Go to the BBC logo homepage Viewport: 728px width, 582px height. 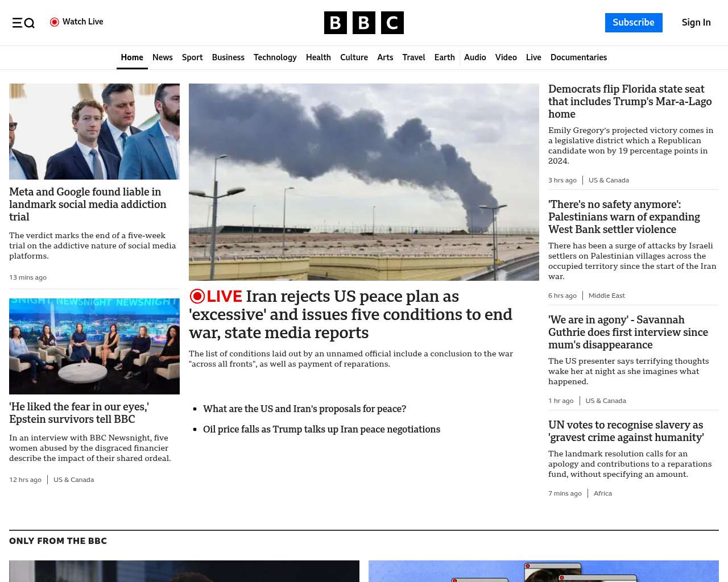click(364, 23)
